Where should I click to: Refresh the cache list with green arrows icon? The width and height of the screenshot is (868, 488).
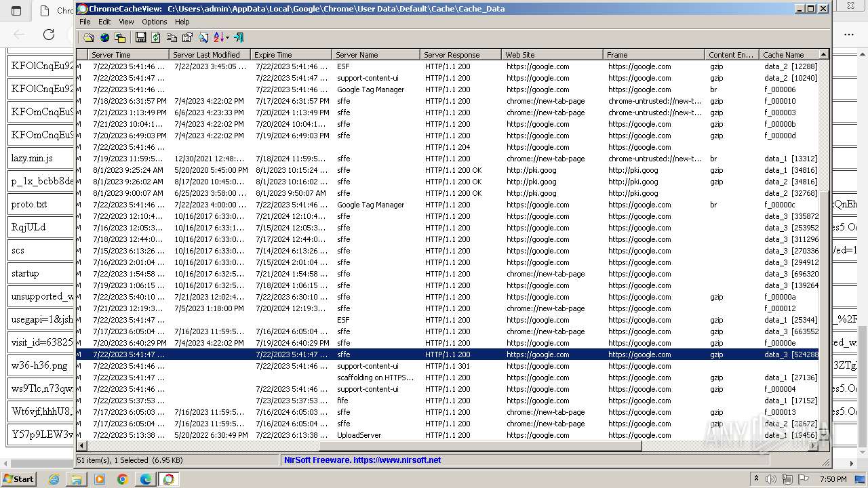click(x=156, y=37)
